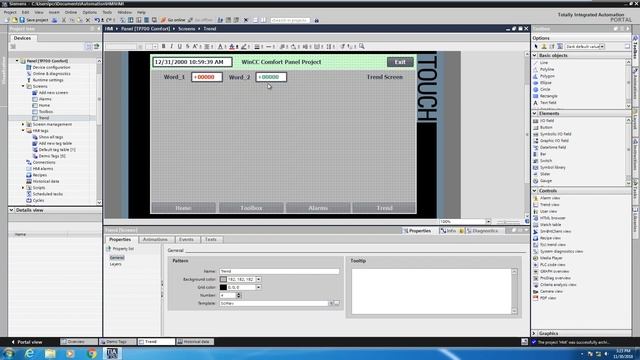
Task: Click the Number stepper arrows
Action: click(x=239, y=295)
